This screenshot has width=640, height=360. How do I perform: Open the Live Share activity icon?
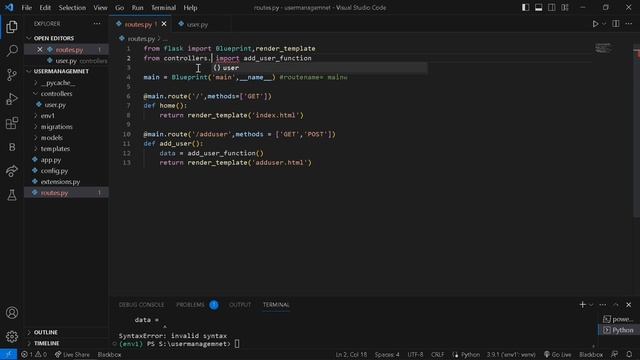[12, 171]
